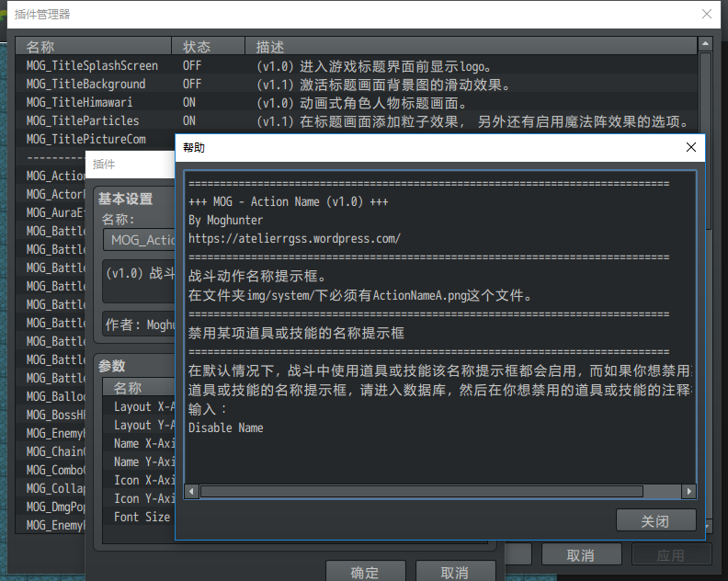
Task: Click 取消 in the plugin dialog
Action: 455,571
